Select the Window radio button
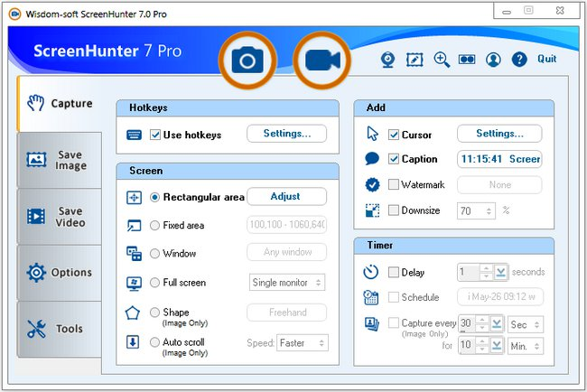Image resolution: width=587 pixels, height=392 pixels. [x=155, y=254]
